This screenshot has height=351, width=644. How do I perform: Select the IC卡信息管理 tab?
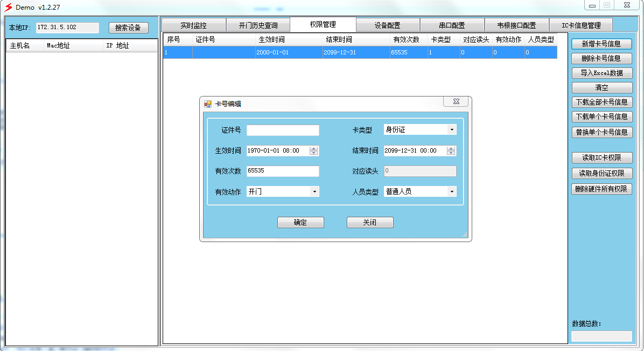coord(580,25)
